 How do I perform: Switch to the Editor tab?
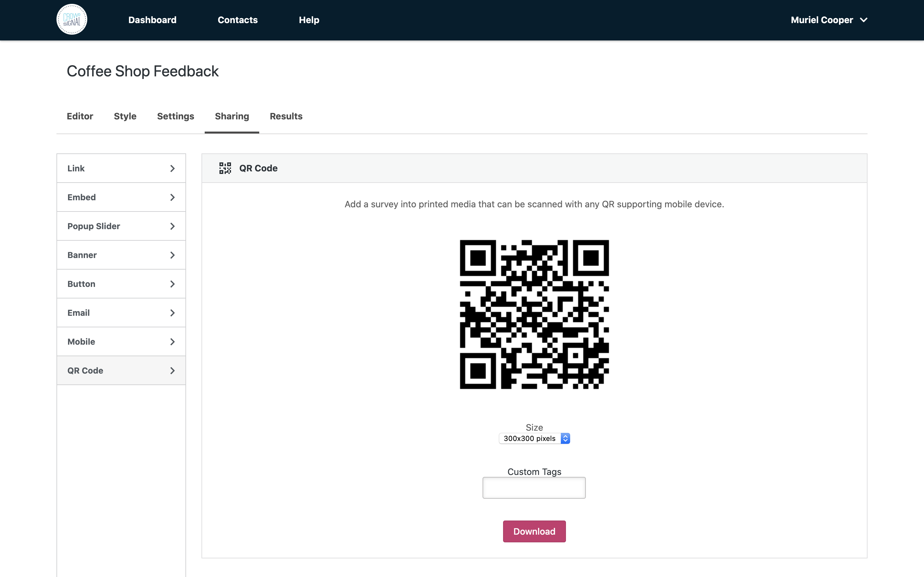coord(80,116)
